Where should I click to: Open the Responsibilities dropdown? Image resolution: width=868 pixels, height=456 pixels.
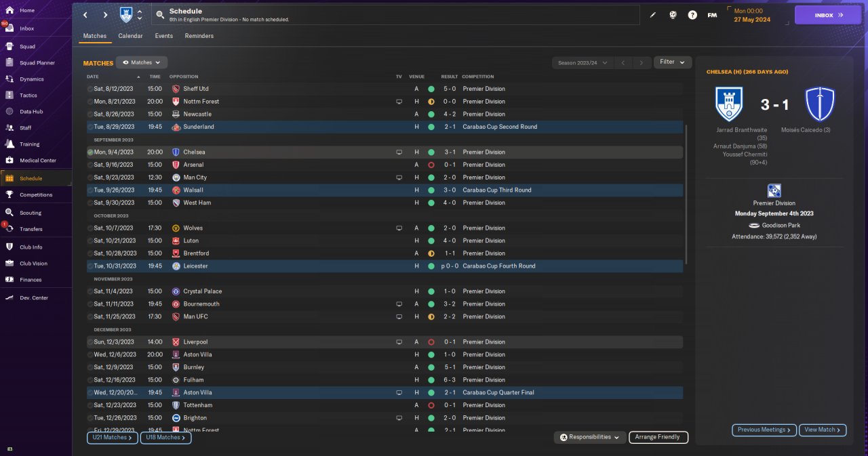(589, 437)
